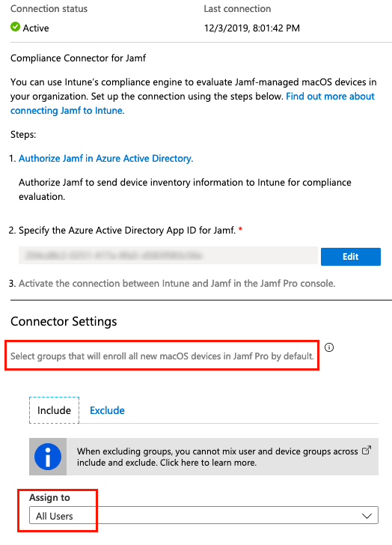Viewport: 392px width, 545px height.
Task: Click the Assign to label
Action: coord(49,498)
